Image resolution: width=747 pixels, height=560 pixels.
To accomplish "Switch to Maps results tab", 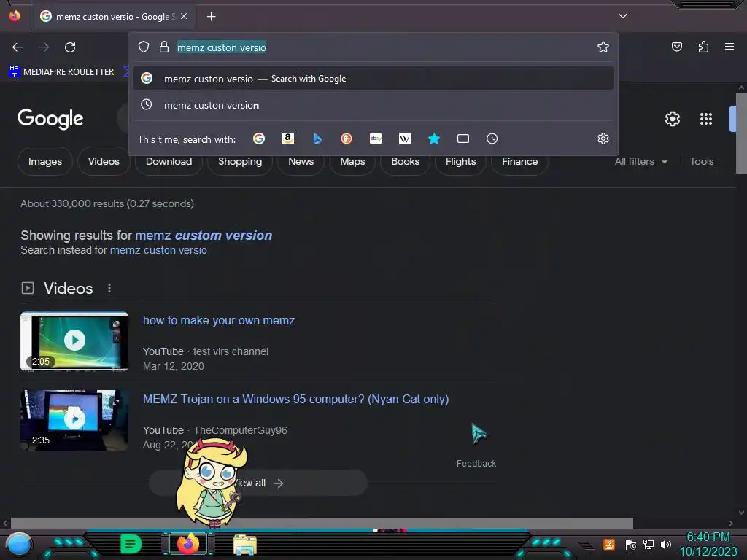I will tap(352, 161).
